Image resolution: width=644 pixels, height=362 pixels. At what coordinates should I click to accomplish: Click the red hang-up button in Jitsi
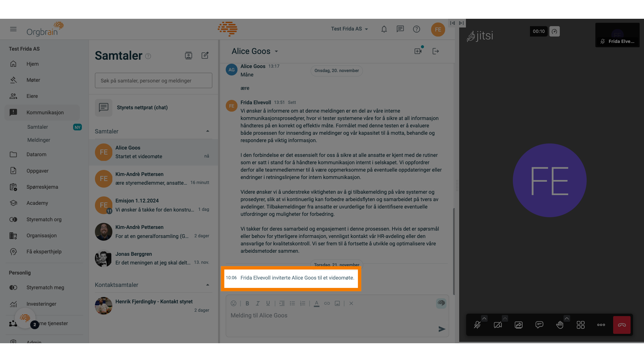622,325
